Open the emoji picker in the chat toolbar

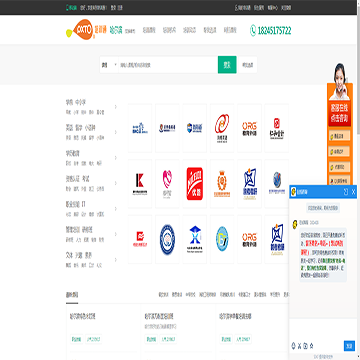[x=294, y=345]
